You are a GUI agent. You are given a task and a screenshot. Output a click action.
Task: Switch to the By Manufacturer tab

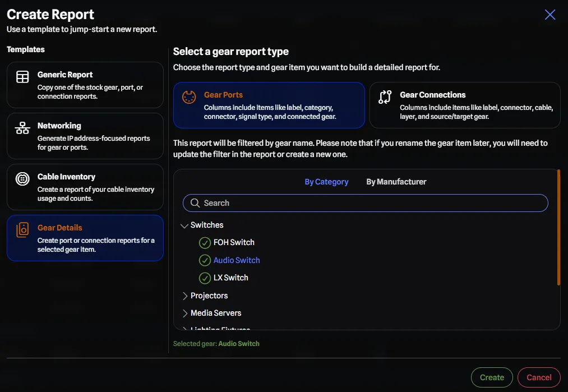click(x=396, y=182)
